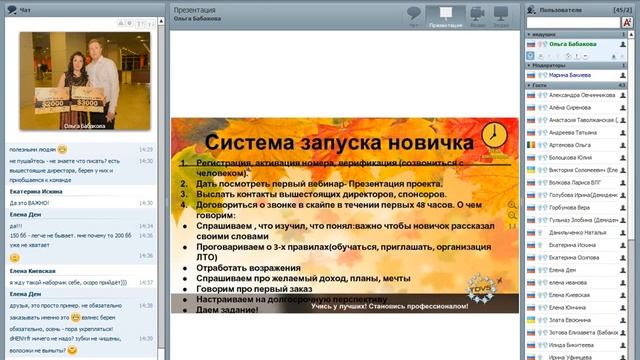The width and height of the screenshot is (640, 360).
Task: Select guest Голубова Ирина
Action: click(x=583, y=195)
